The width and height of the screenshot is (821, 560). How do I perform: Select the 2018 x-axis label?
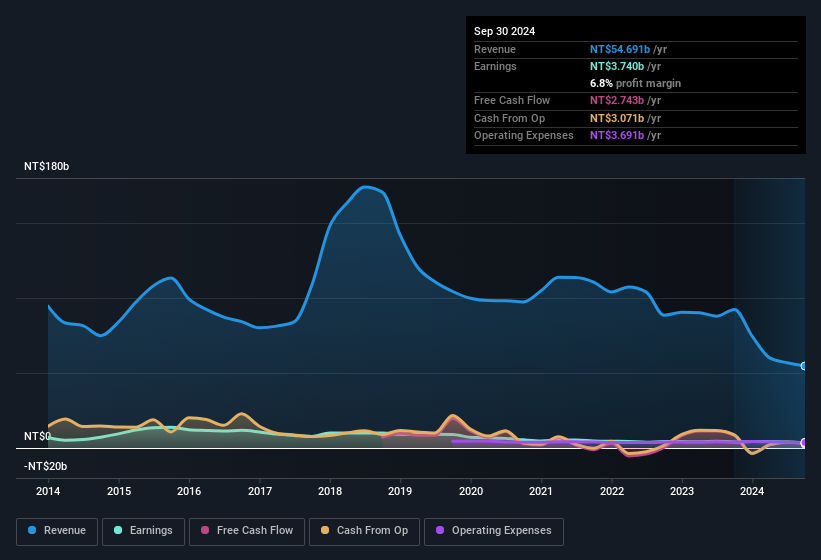coord(330,491)
